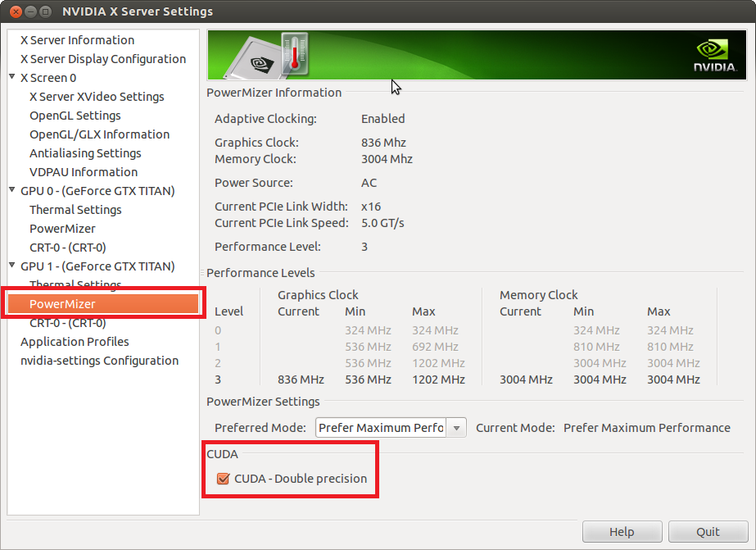The width and height of the screenshot is (756, 550).
Task: Click the PCIe Link Width 'x16' value
Action: (371, 207)
